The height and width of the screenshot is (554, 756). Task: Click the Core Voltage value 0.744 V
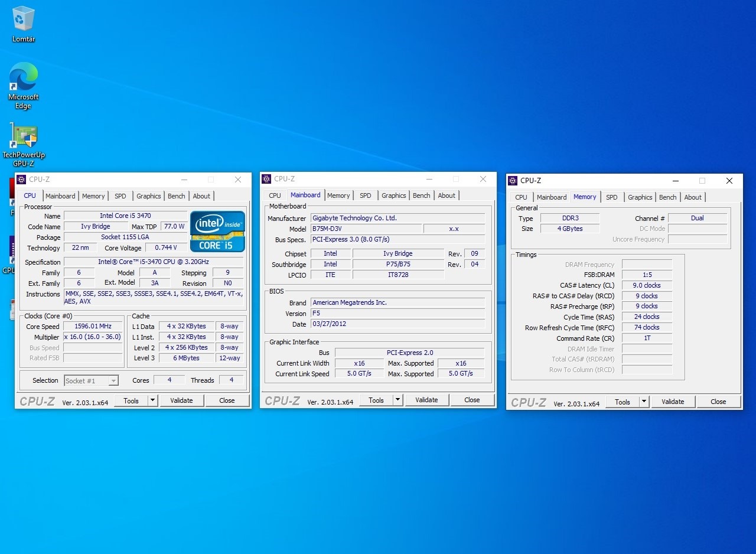(167, 248)
